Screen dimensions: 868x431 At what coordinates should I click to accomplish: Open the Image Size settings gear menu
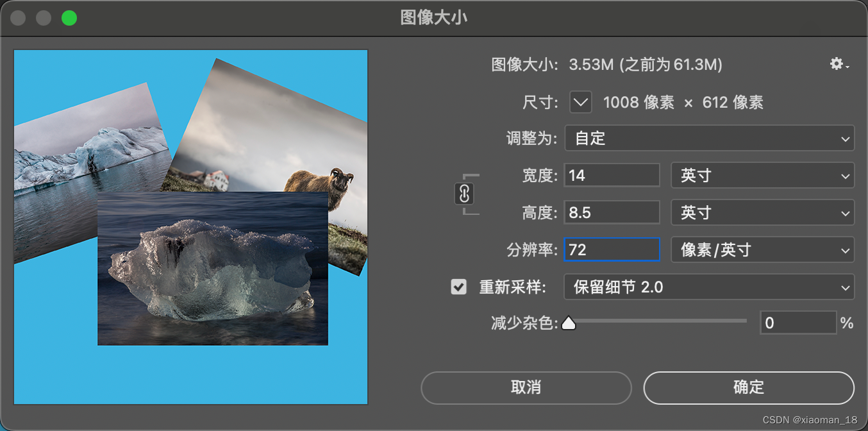tap(837, 64)
